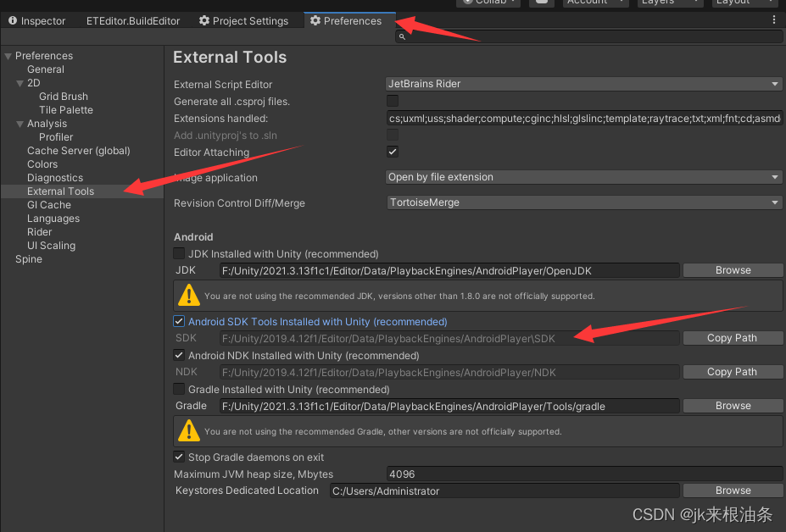Switch to the ETEditor.BuildEditor tab
Viewport: 786px width, 532px height.
[x=132, y=20]
